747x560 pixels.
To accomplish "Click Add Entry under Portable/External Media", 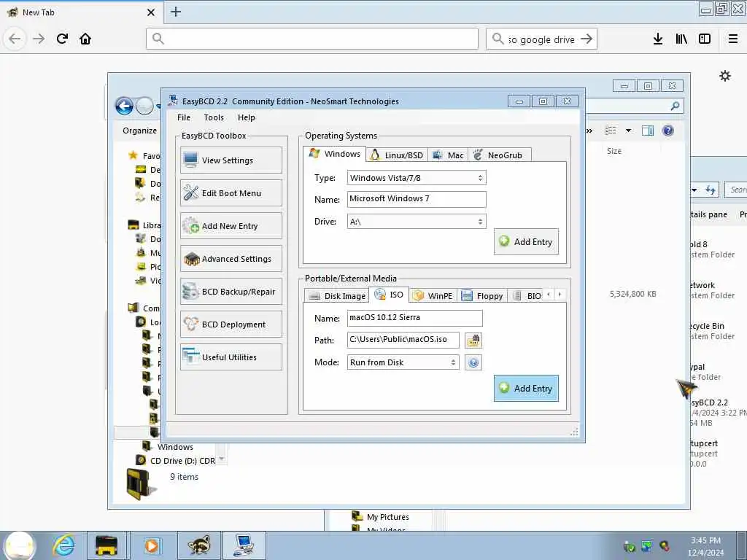I will (x=526, y=388).
